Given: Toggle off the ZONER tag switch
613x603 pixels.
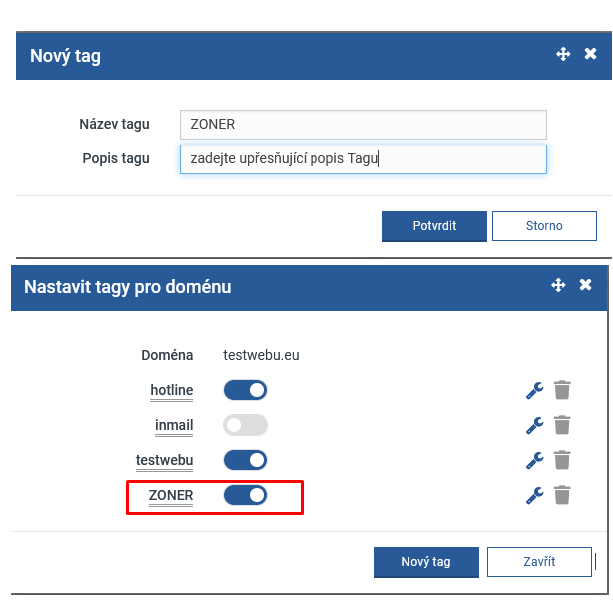Looking at the screenshot, I should [x=245, y=495].
